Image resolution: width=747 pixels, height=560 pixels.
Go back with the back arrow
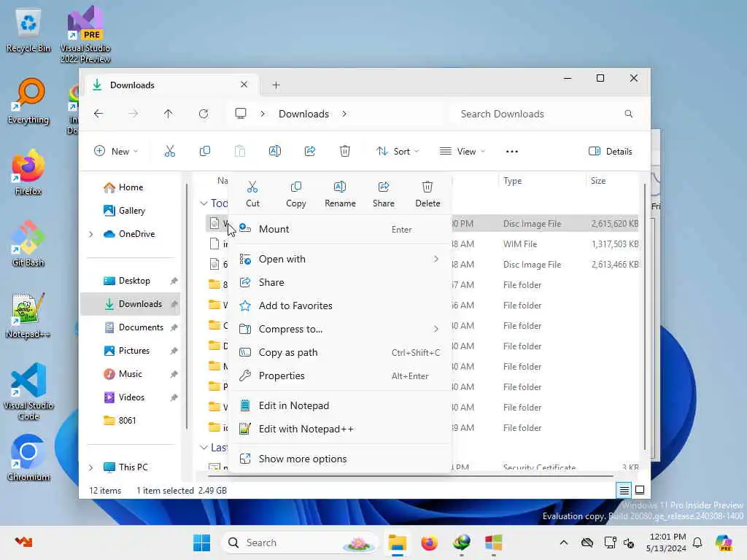pyautogui.click(x=98, y=114)
